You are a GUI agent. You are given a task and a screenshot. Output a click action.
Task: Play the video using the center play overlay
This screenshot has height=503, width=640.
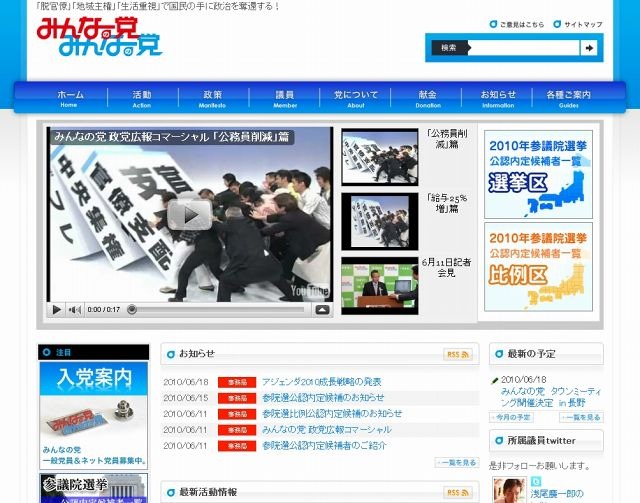(x=190, y=214)
